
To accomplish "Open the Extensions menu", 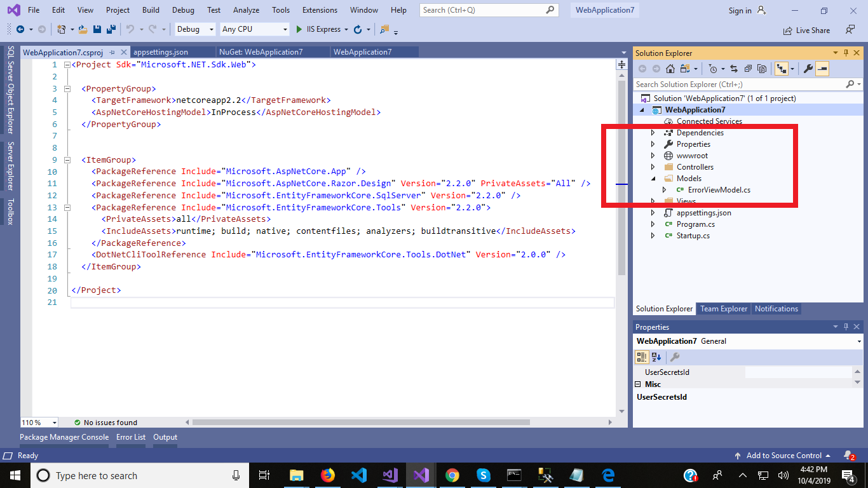I will (320, 10).
